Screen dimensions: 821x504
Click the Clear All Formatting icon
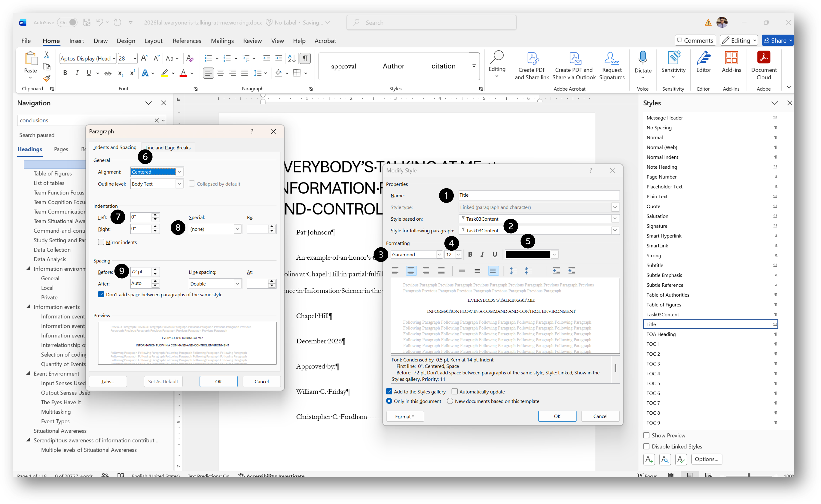[x=190, y=58]
